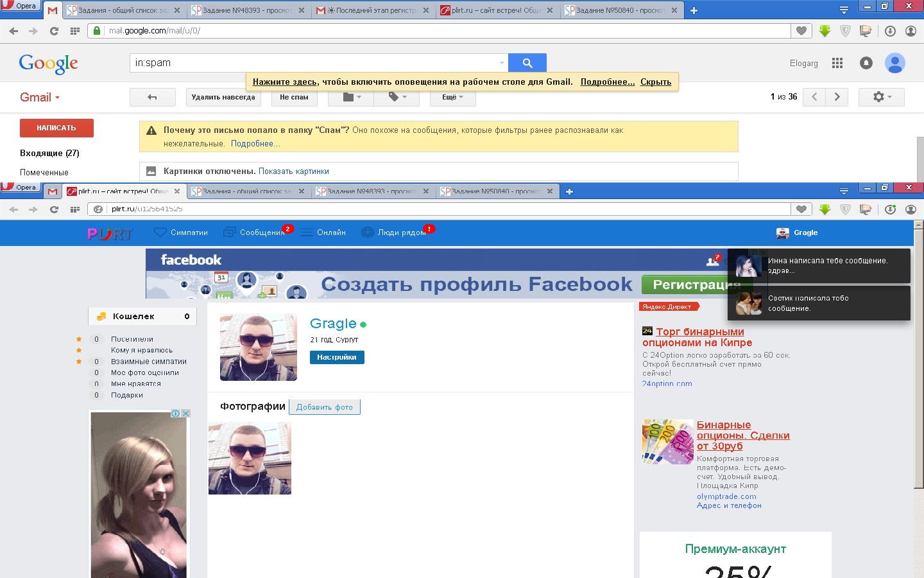Image resolution: width=924 pixels, height=578 pixels.
Task: Open the photo thumbnail under Фотографии
Action: (x=250, y=458)
